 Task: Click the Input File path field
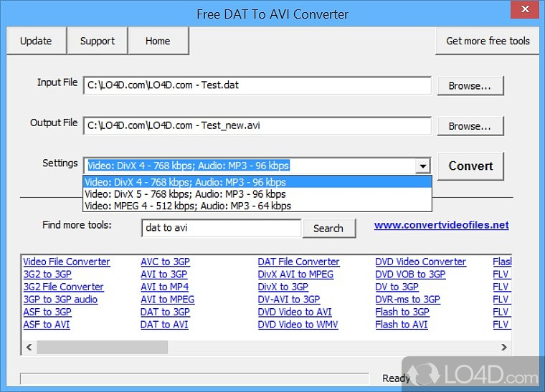tap(257, 86)
